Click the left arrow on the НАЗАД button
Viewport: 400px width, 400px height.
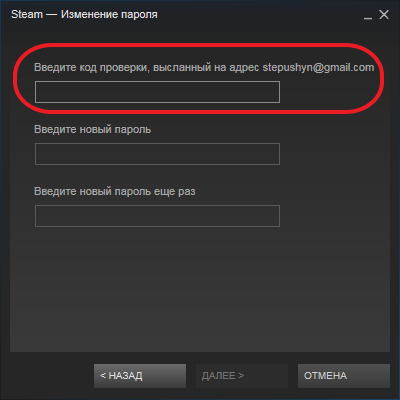(103, 376)
